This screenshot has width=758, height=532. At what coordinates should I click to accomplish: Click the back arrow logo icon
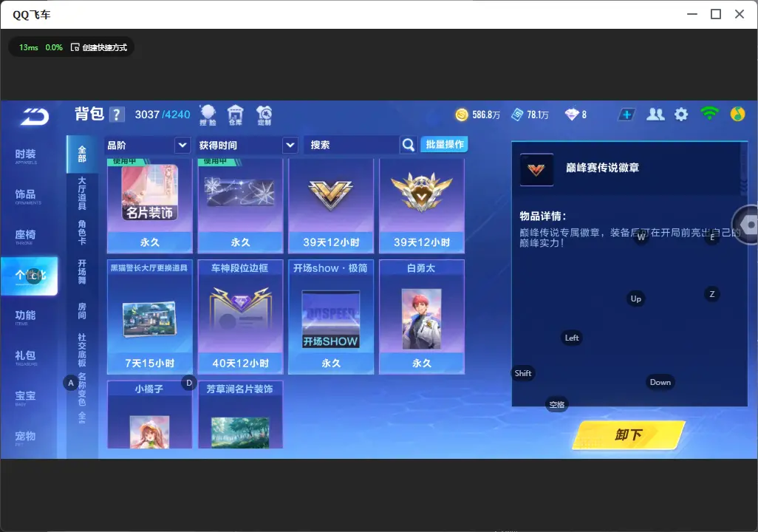[x=34, y=117]
